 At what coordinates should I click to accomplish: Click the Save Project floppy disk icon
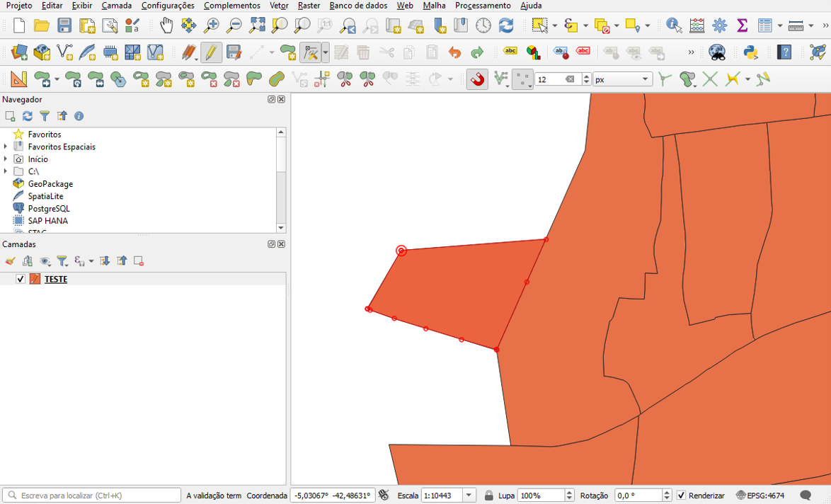tap(64, 26)
